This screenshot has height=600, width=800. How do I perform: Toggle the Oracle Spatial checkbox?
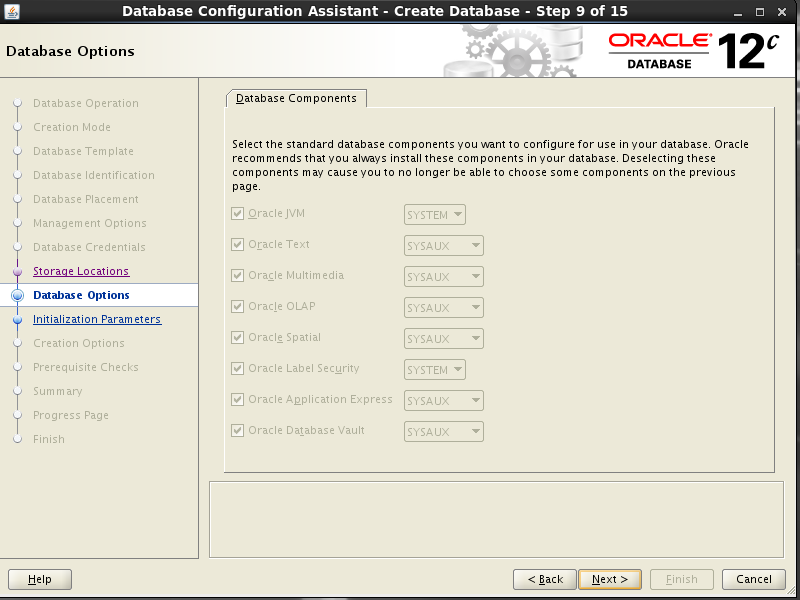[237, 337]
